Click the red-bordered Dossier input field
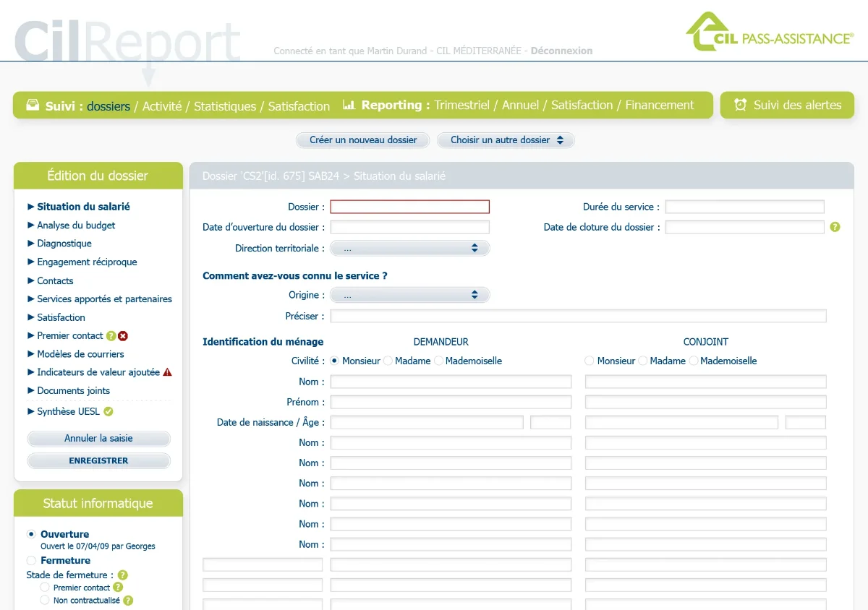 (x=409, y=207)
